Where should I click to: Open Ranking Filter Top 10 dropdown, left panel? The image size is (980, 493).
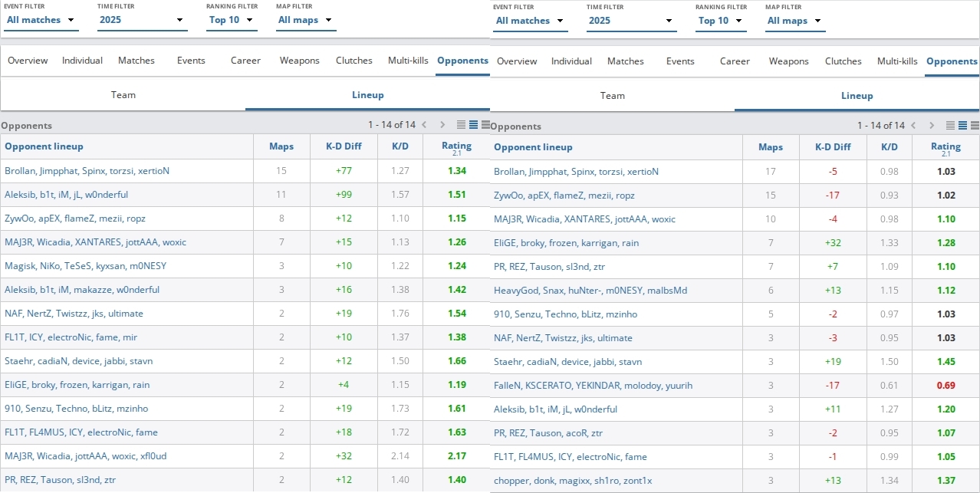(232, 21)
